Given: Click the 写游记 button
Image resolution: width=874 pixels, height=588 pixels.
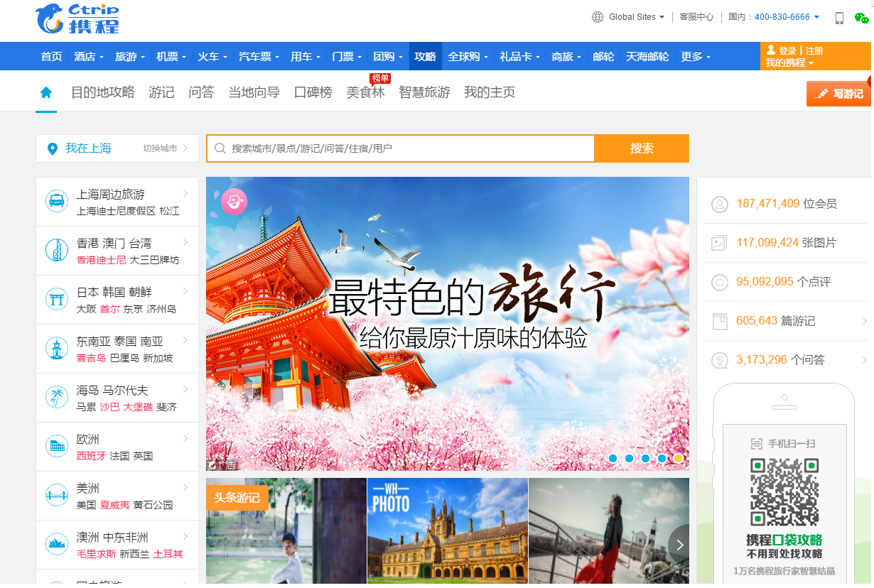Looking at the screenshot, I should (x=839, y=94).
